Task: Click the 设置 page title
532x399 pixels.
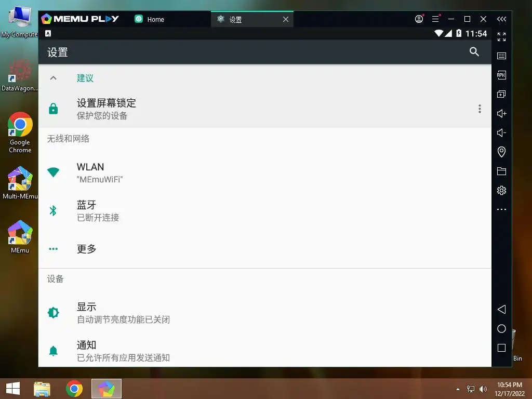Action: point(57,52)
